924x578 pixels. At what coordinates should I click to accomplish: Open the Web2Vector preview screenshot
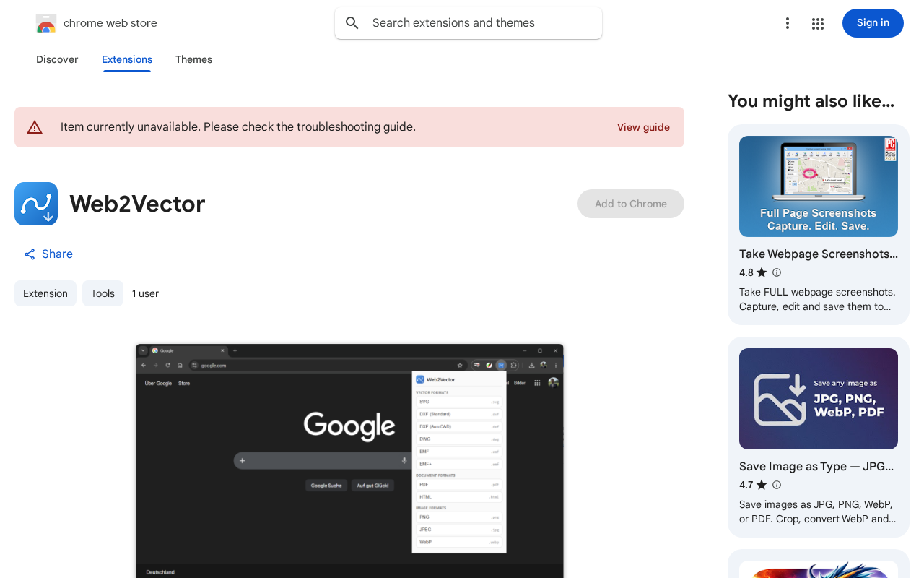349,461
